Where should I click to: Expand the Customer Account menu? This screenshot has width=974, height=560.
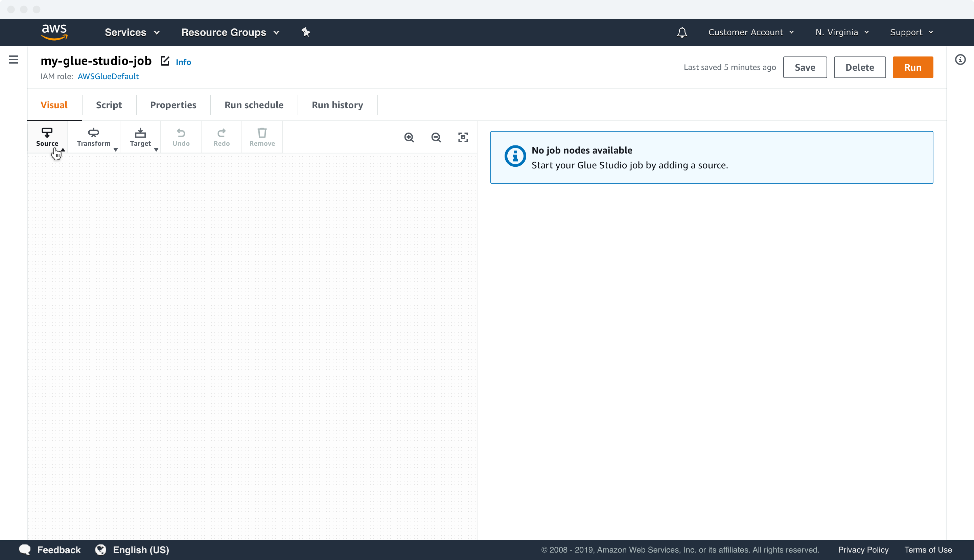click(751, 32)
